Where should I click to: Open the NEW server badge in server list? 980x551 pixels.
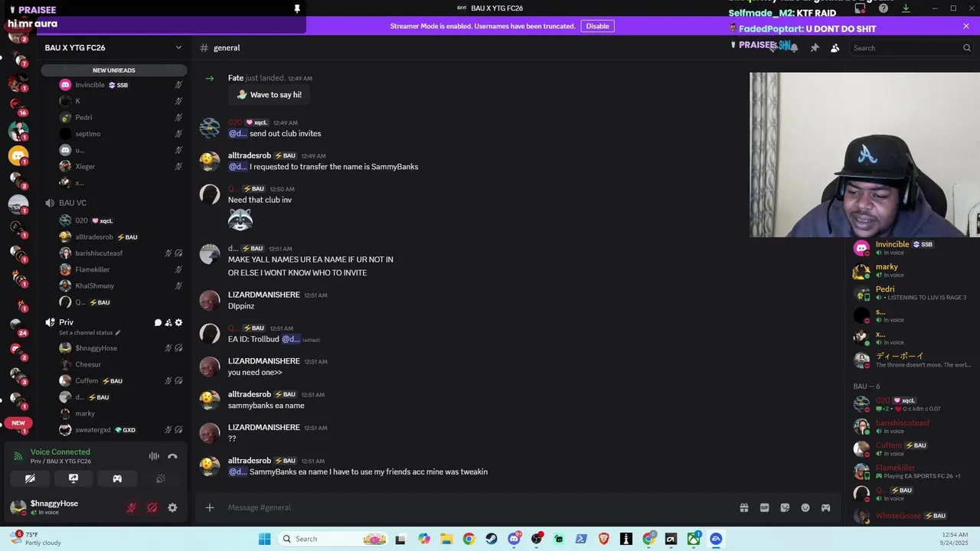(x=18, y=422)
